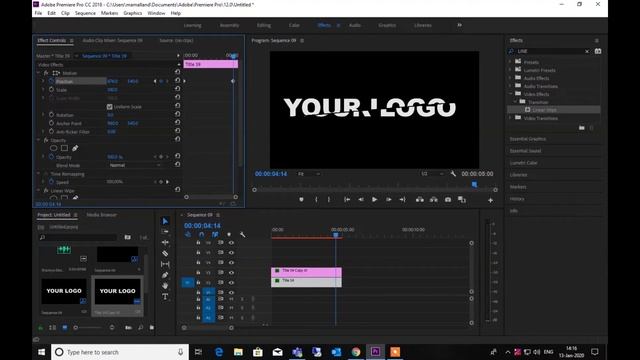The image size is (640, 360).
Task: Select the Hand tool
Action: [165, 286]
